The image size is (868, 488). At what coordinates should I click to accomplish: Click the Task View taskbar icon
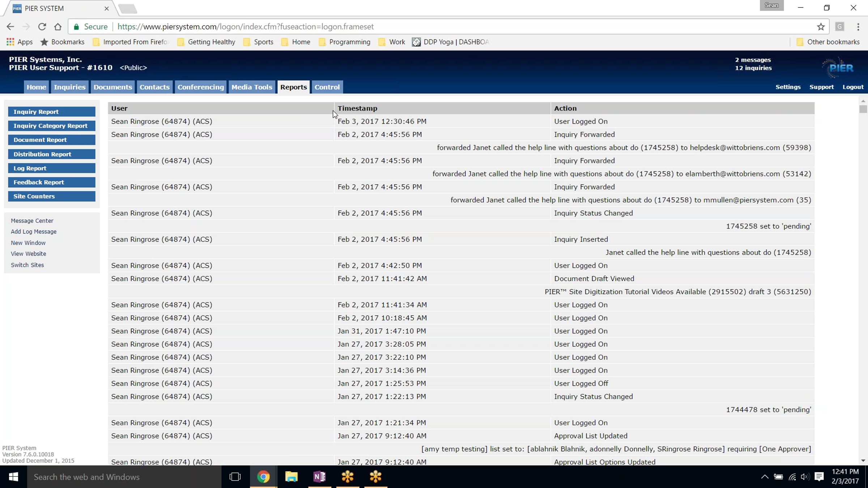point(235,477)
